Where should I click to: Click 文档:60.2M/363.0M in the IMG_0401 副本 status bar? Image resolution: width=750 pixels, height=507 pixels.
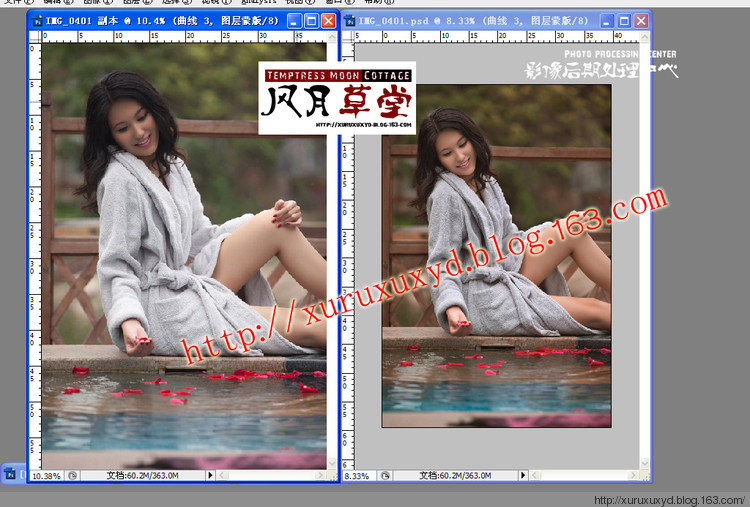coord(143,475)
